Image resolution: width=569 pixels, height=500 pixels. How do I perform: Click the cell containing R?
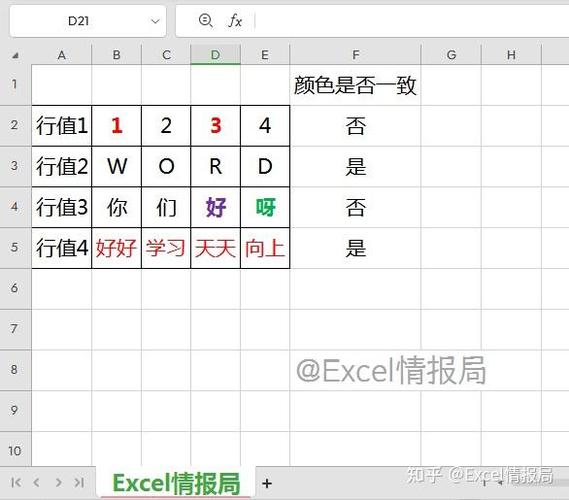216,167
